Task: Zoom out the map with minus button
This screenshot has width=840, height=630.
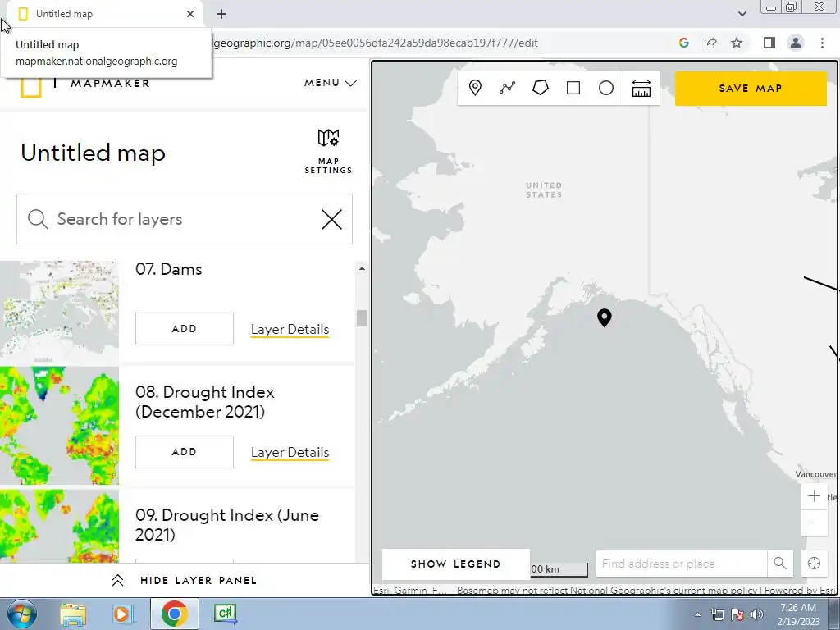Action: click(815, 523)
